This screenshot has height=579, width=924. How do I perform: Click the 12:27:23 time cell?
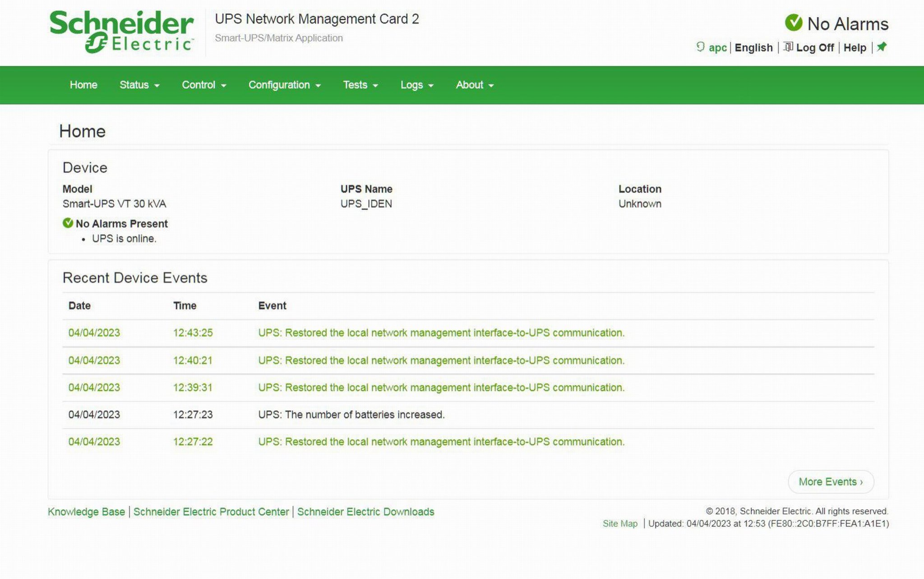tap(193, 414)
